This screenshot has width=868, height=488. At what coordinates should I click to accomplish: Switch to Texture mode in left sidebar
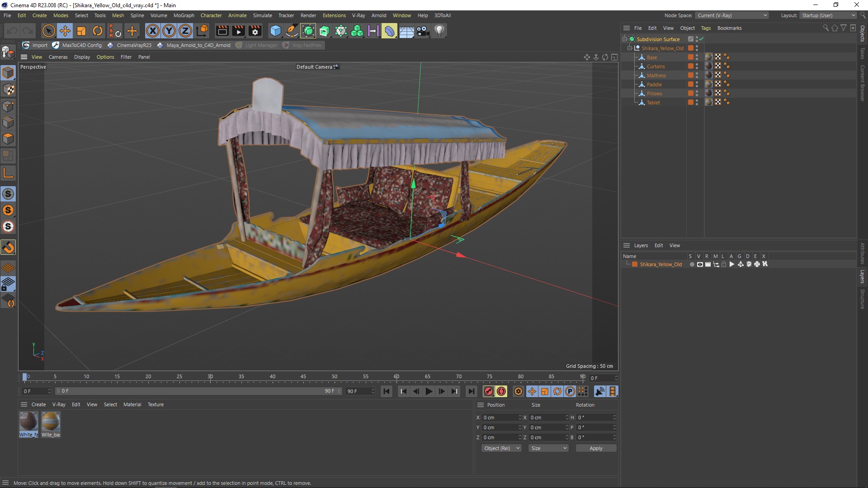coord(8,89)
